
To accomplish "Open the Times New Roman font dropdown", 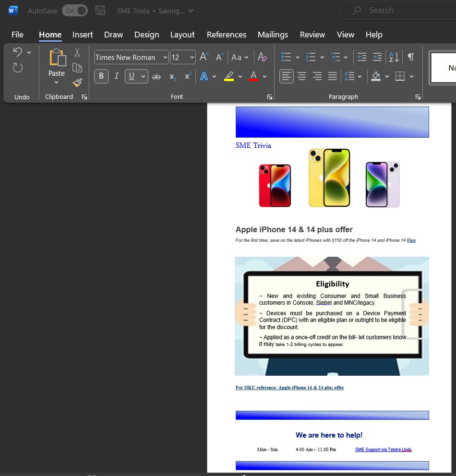I will click(x=165, y=58).
